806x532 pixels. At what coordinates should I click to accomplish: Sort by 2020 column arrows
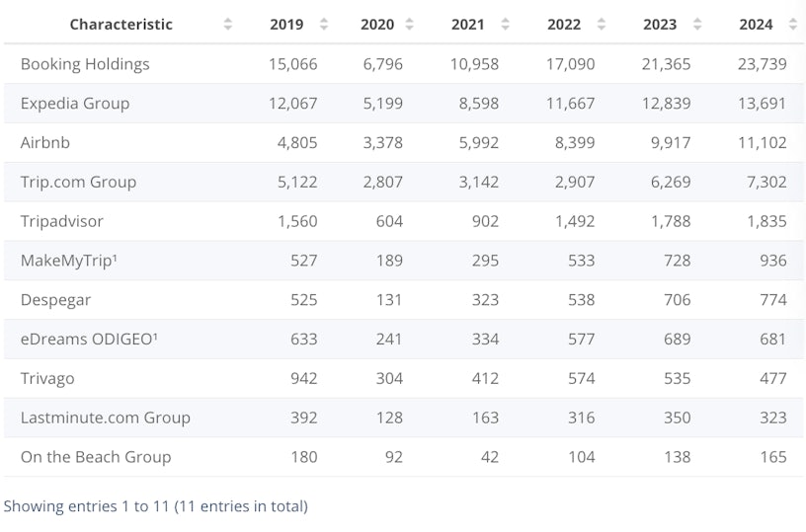[x=409, y=24]
